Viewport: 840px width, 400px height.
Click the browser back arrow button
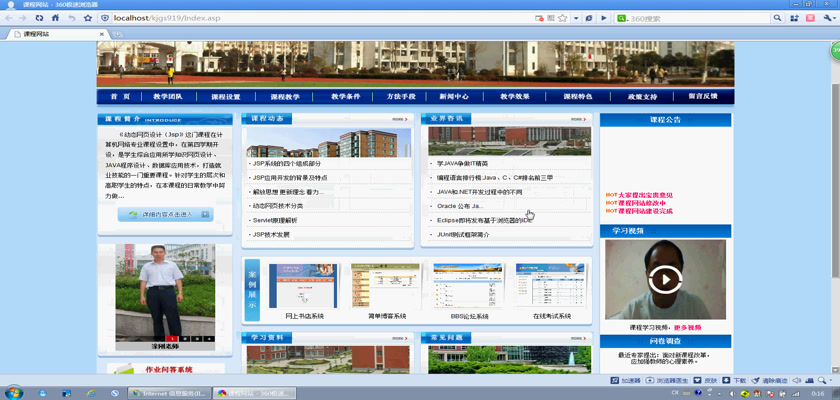pos(9,18)
